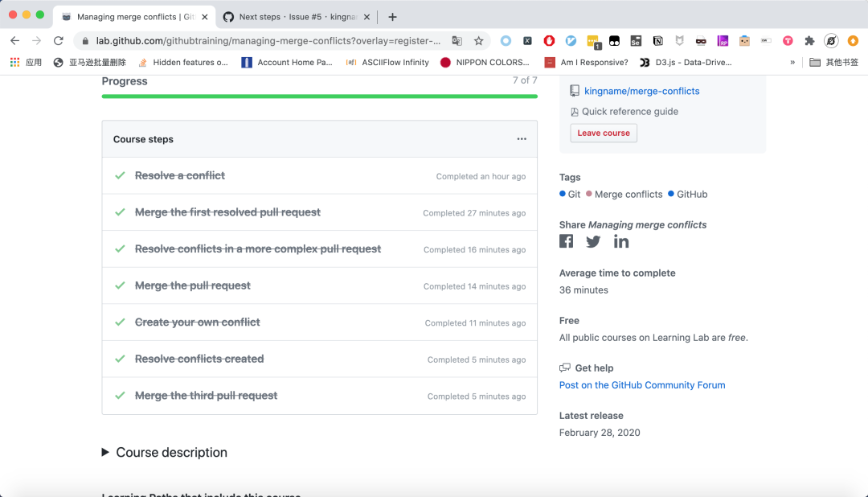Open the spy-mask extension icon
Screen dimensions: 868x497
(x=701, y=40)
